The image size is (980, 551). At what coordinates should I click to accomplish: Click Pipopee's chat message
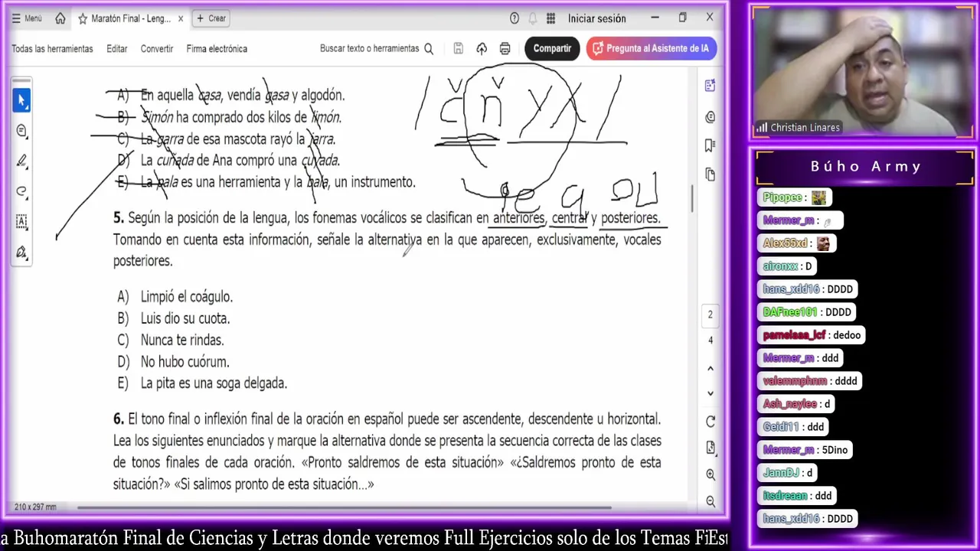(x=795, y=197)
